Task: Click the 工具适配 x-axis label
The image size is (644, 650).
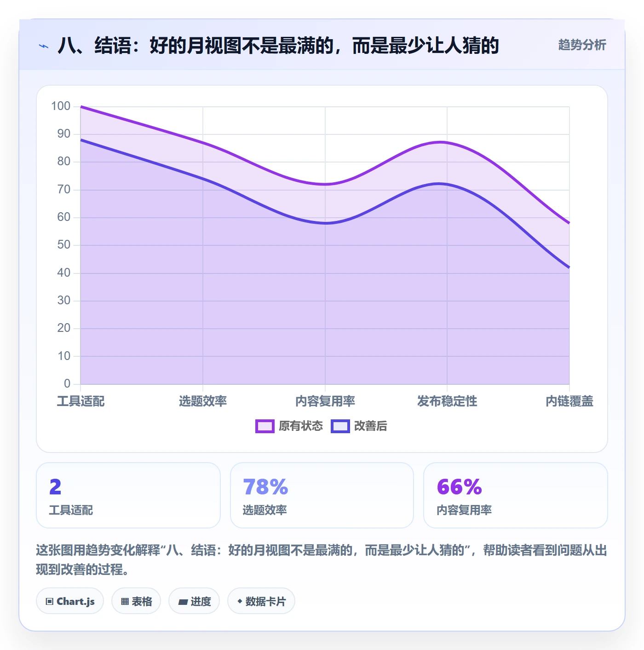Action: (x=80, y=401)
